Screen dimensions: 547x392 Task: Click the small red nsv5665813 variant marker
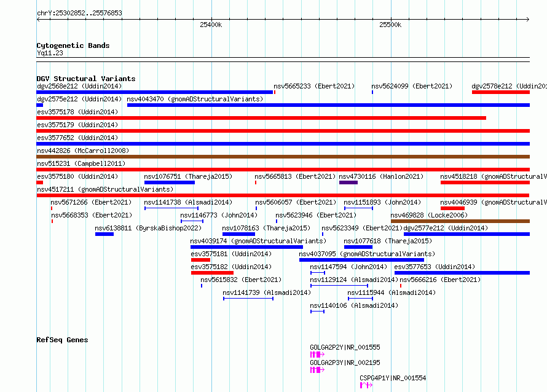click(256, 182)
